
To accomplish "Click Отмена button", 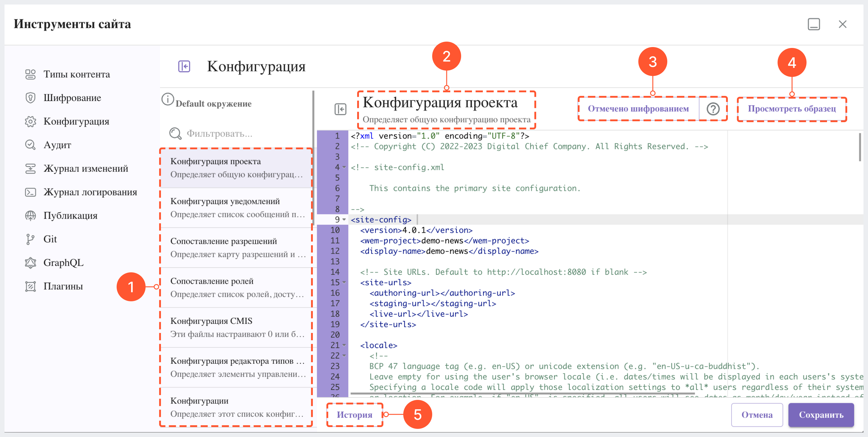I will click(757, 414).
